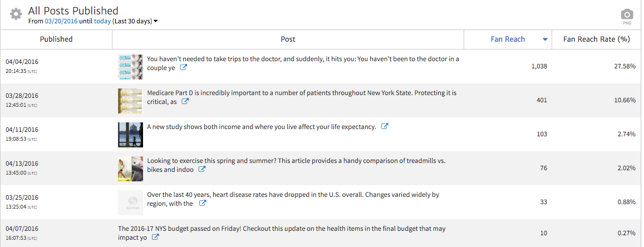
Task: Sort by the Published column header
Action: click(x=56, y=39)
